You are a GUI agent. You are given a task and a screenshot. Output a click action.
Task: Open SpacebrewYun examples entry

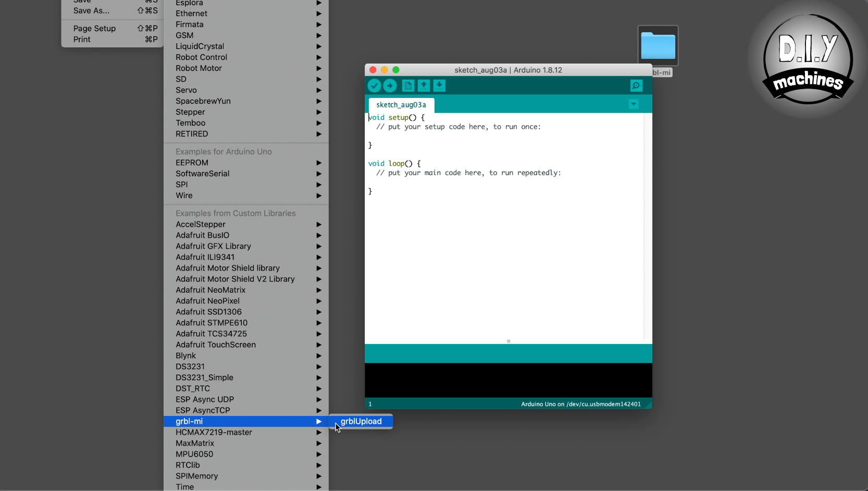coord(246,101)
